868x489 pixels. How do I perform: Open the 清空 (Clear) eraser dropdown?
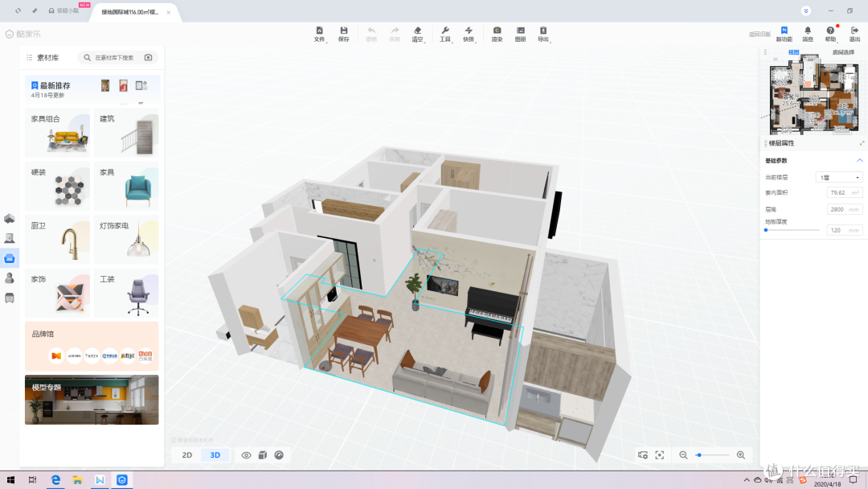[x=418, y=35]
